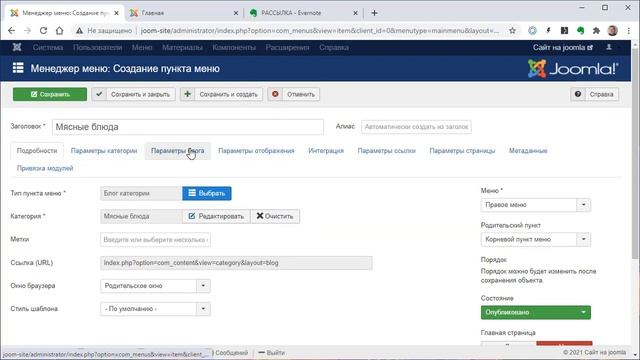
Task: Open the extensions puzzle icon
Action: click(596, 31)
